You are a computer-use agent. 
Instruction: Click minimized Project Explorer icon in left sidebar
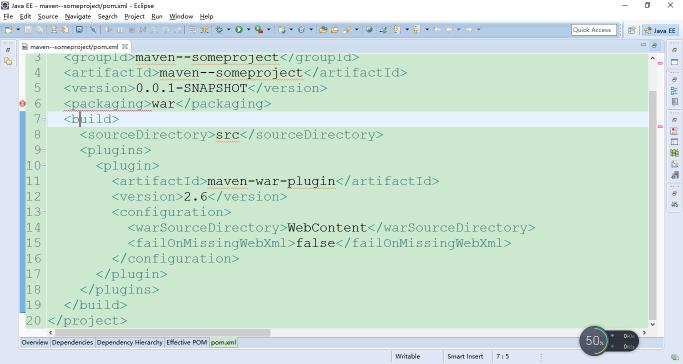[8, 61]
